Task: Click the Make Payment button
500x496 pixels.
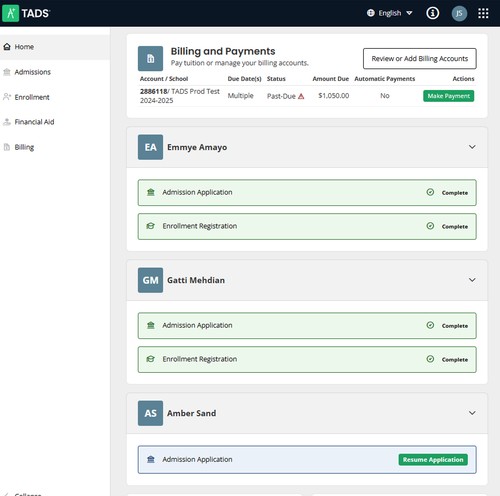Action: tap(448, 96)
